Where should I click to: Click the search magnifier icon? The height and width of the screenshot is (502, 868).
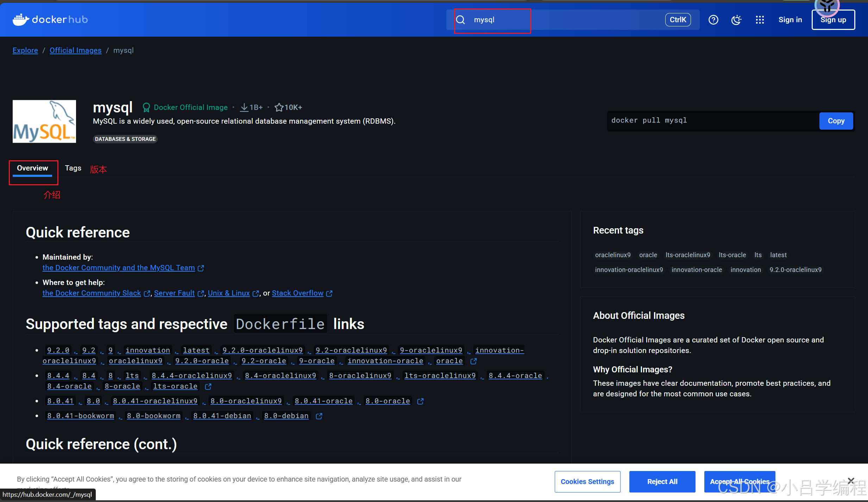460,20
